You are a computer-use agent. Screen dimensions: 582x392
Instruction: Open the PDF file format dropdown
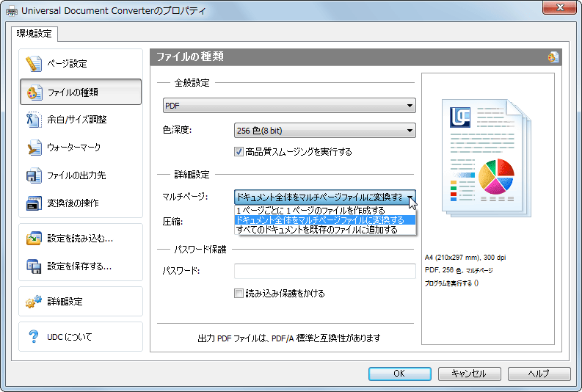pos(289,106)
